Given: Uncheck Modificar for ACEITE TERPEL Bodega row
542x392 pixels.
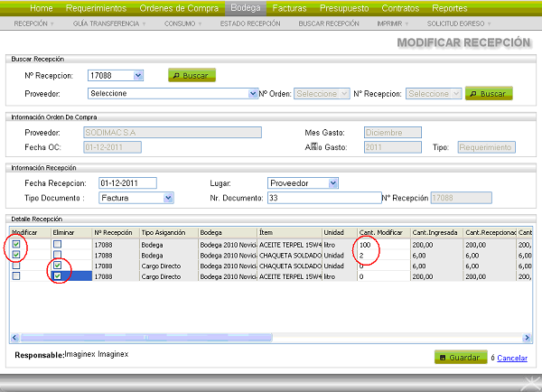Looking at the screenshot, I should coord(16,245).
